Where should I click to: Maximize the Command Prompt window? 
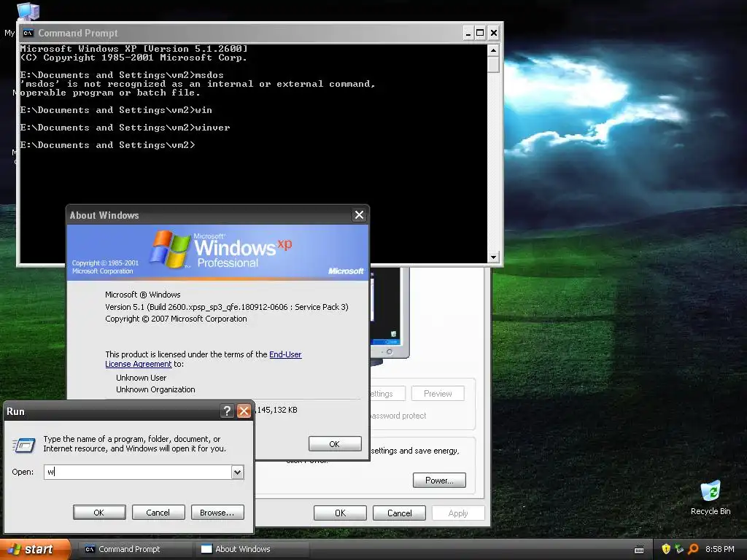click(480, 33)
